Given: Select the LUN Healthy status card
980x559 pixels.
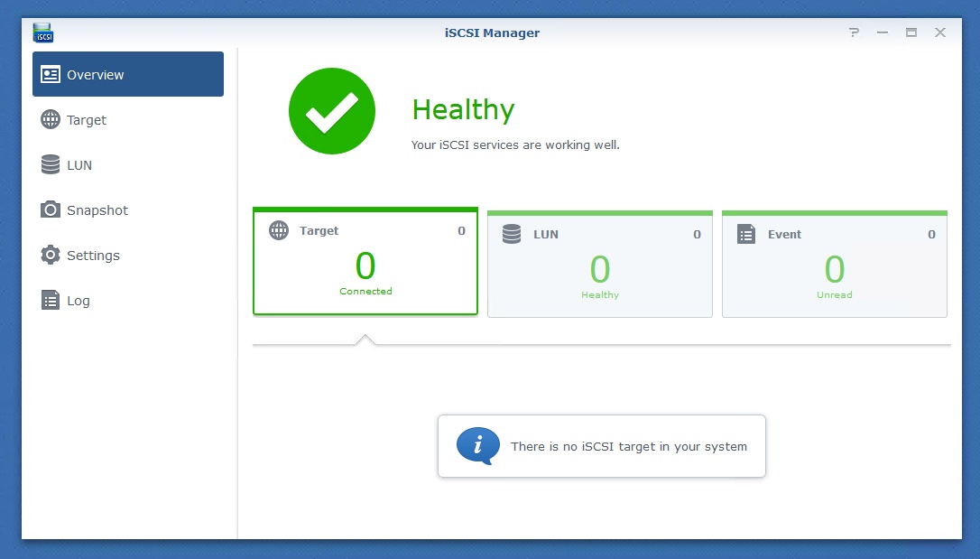Looking at the screenshot, I should coord(600,266).
